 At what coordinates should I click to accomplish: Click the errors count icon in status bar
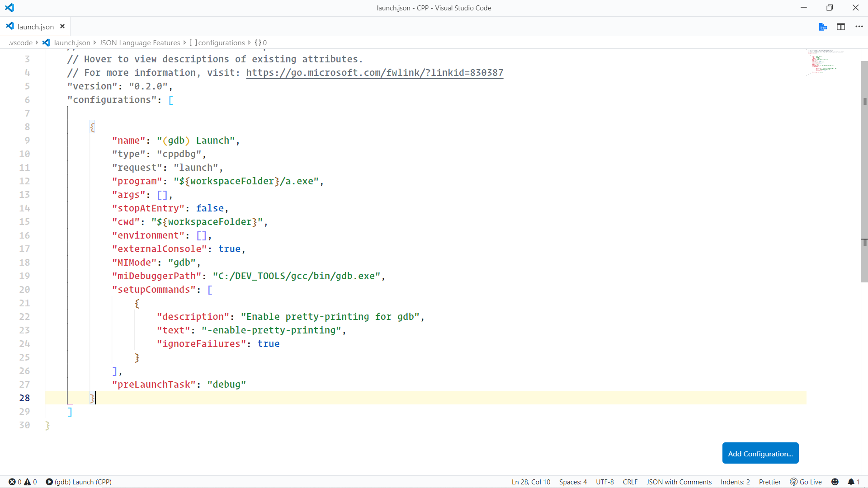point(13,482)
